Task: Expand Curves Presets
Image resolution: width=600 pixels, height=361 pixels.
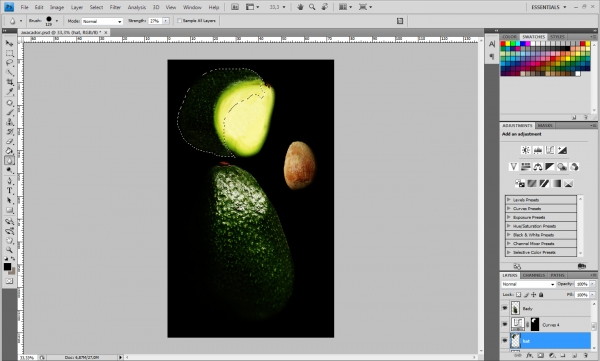Action: tap(509, 208)
